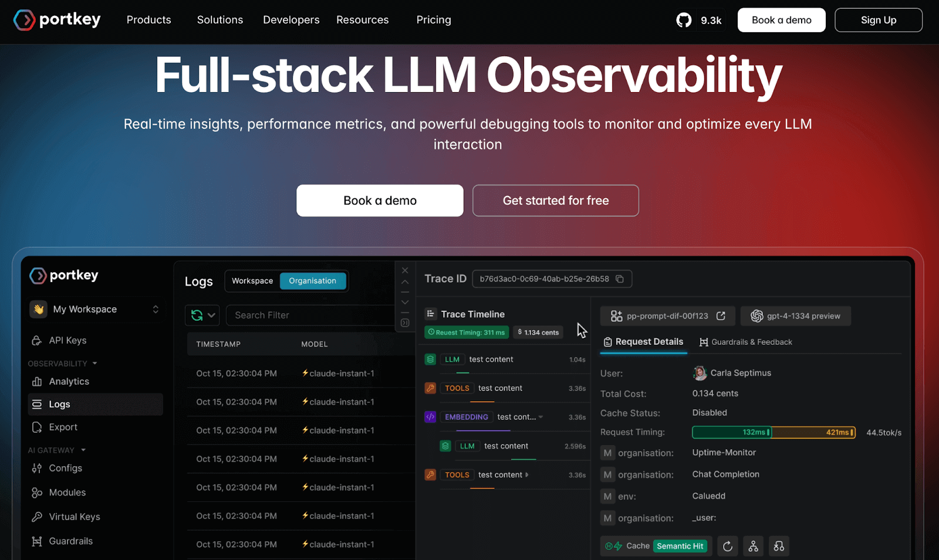The image size is (939, 560).
Task: Click the green LLM icon in the first timeline row
Action: (x=430, y=359)
